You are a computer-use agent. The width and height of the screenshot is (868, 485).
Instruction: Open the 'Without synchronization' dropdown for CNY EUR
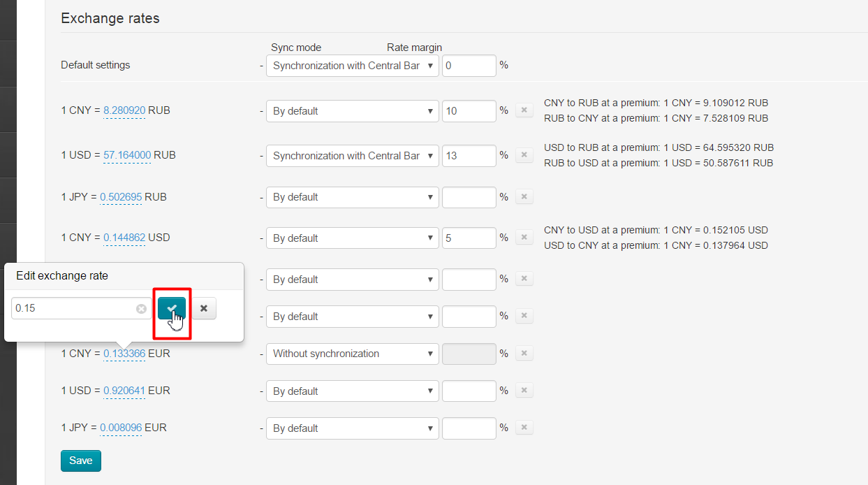click(x=352, y=354)
